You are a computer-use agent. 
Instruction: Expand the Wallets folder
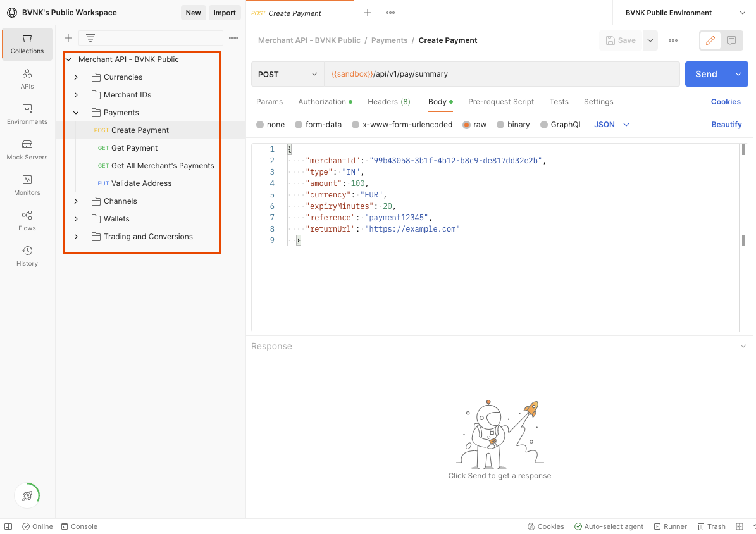point(76,219)
